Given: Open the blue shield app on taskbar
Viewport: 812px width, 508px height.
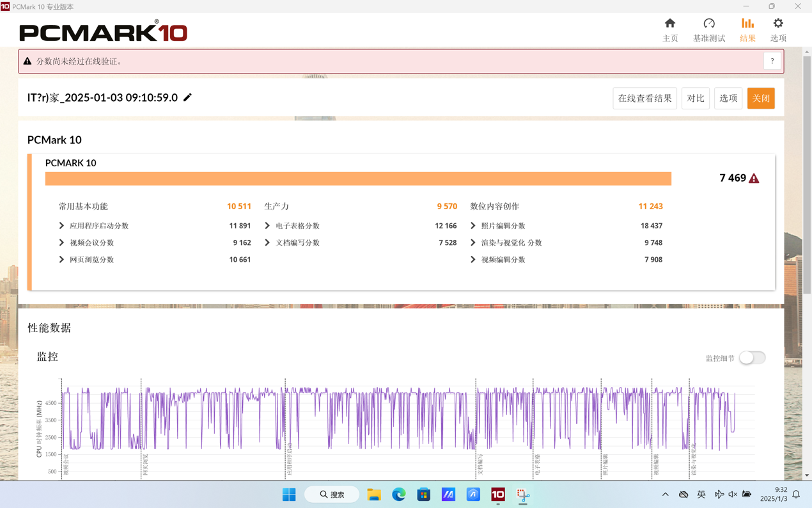Looking at the screenshot, I should (x=473, y=495).
